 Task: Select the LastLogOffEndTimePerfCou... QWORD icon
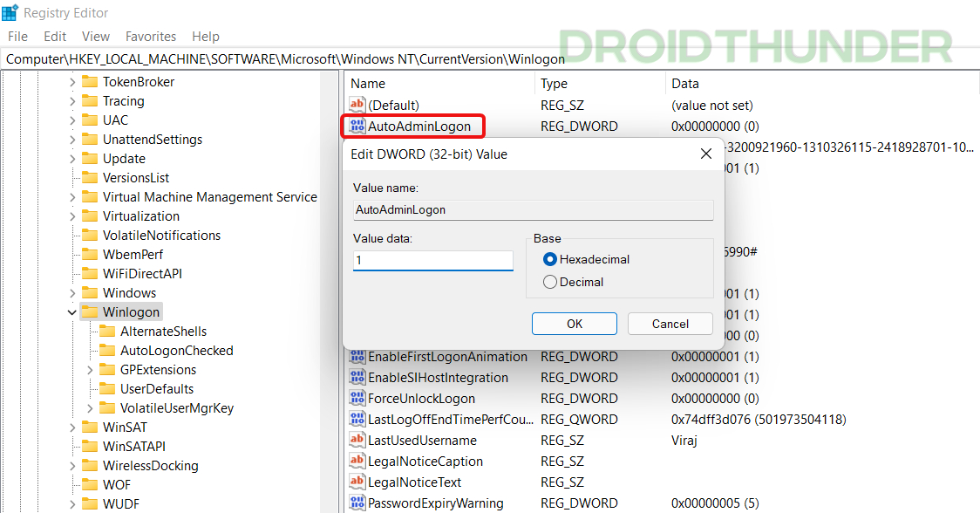(x=357, y=419)
